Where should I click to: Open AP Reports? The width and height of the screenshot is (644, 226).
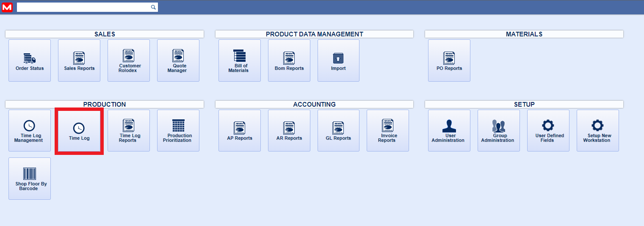click(240, 130)
